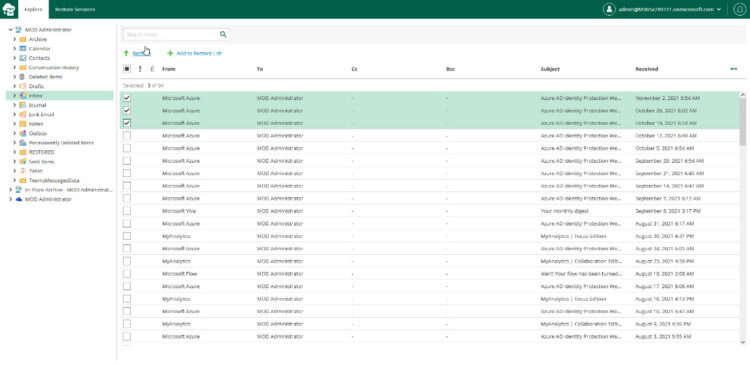Uncheck the November 2, 2021 email
The height and width of the screenshot is (366, 750).
pyautogui.click(x=127, y=98)
